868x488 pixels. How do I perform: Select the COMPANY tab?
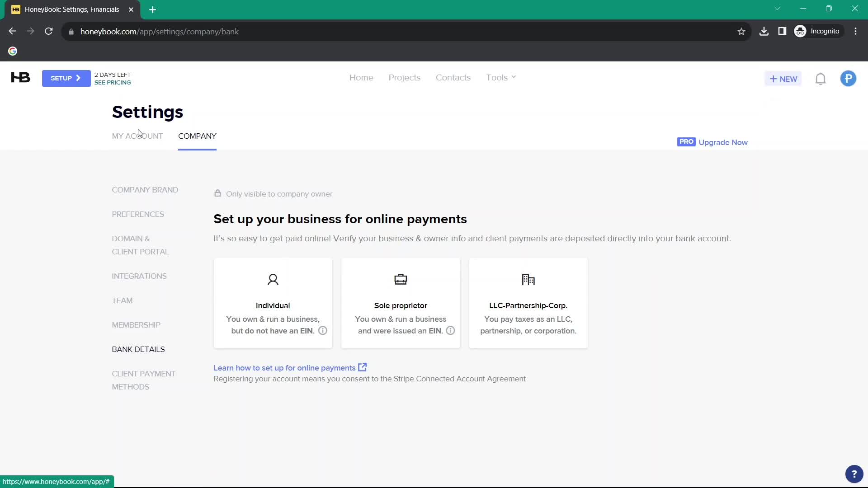(197, 136)
